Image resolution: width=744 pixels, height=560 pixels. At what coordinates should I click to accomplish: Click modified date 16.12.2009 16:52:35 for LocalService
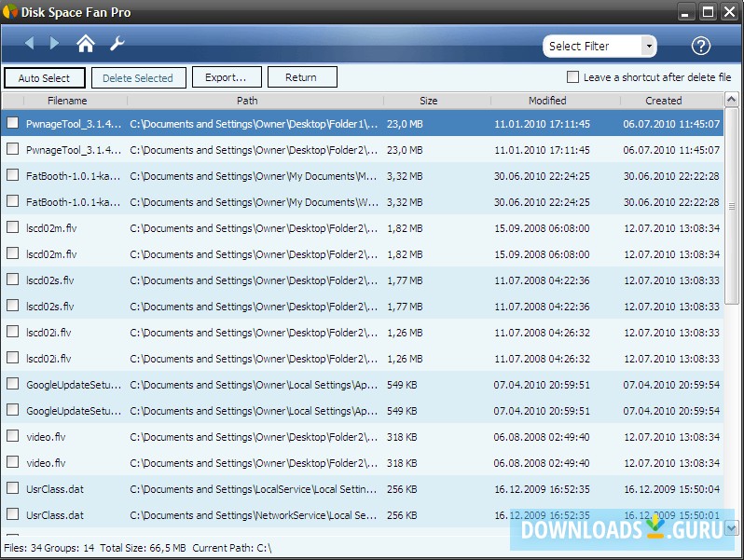click(542, 489)
